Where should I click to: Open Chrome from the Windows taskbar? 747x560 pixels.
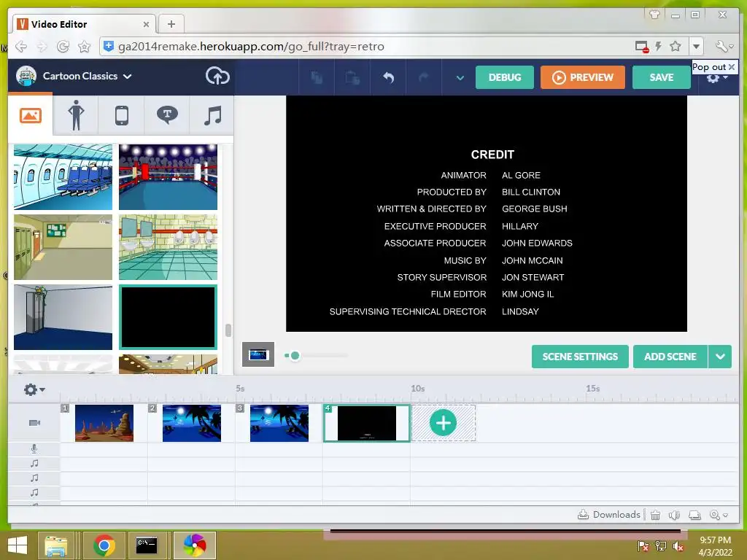(104, 545)
